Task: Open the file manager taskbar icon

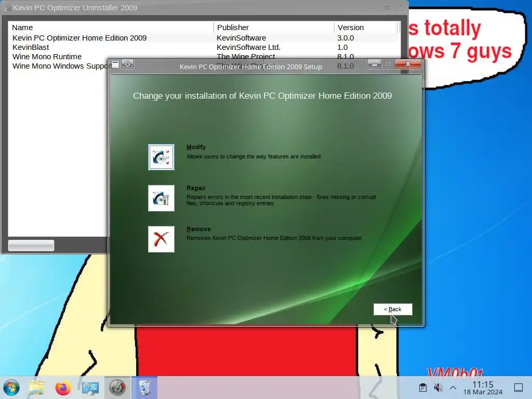Action: (x=37, y=388)
